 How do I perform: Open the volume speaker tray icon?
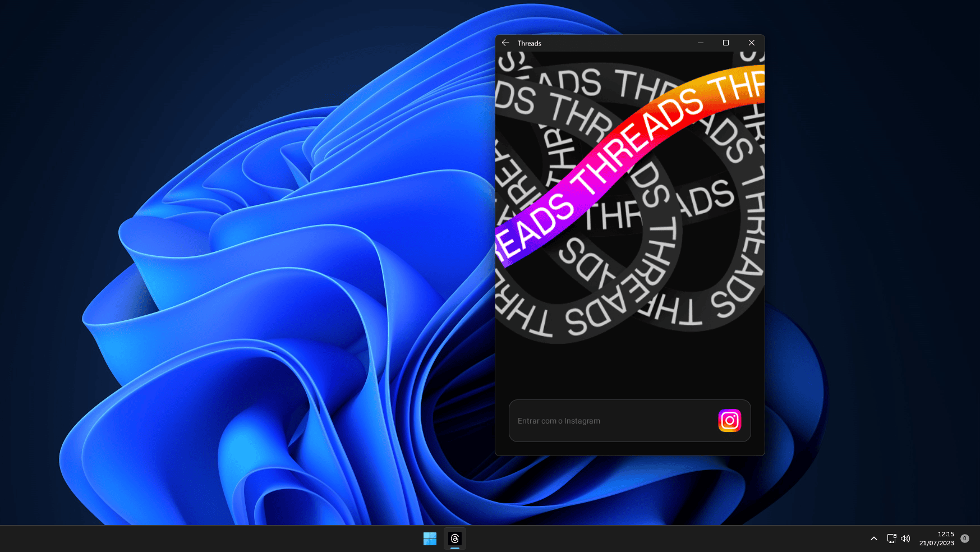905,539
